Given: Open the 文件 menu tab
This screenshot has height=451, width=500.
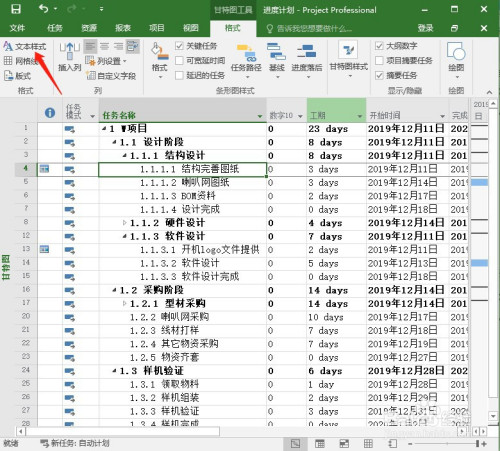Looking at the screenshot, I should (x=17, y=28).
